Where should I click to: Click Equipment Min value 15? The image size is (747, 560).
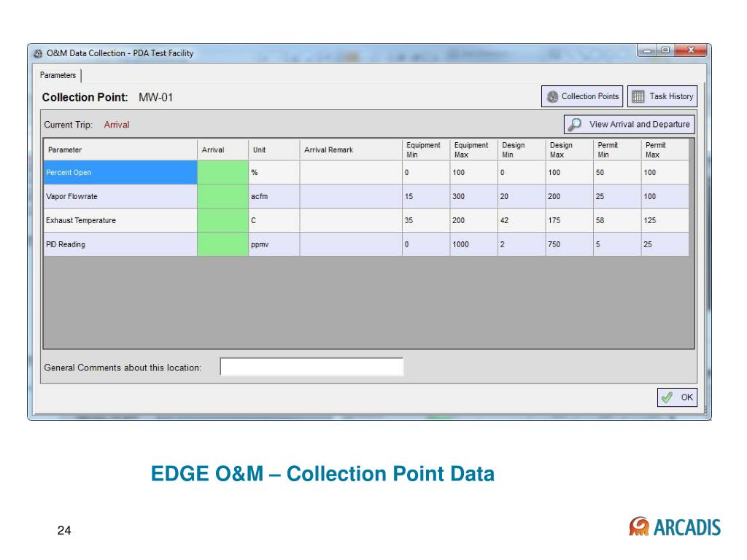tap(426, 196)
